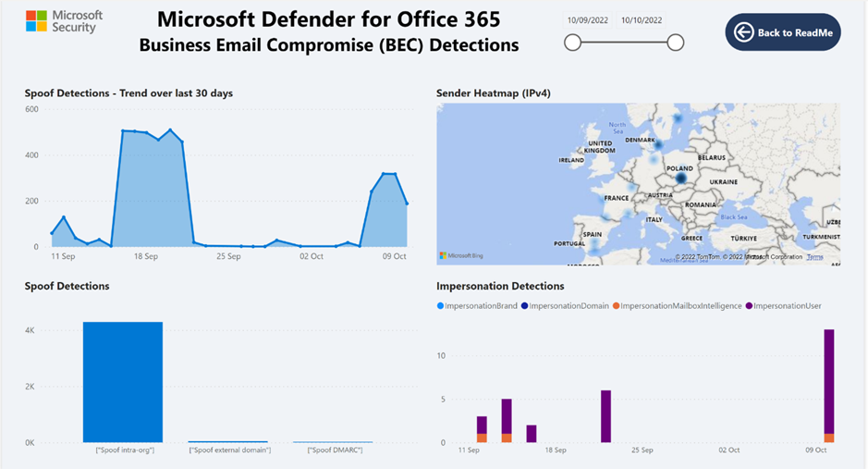The height and width of the screenshot is (469, 868).
Task: Click ImpersonationDomain legend color dot
Action: tap(524, 305)
